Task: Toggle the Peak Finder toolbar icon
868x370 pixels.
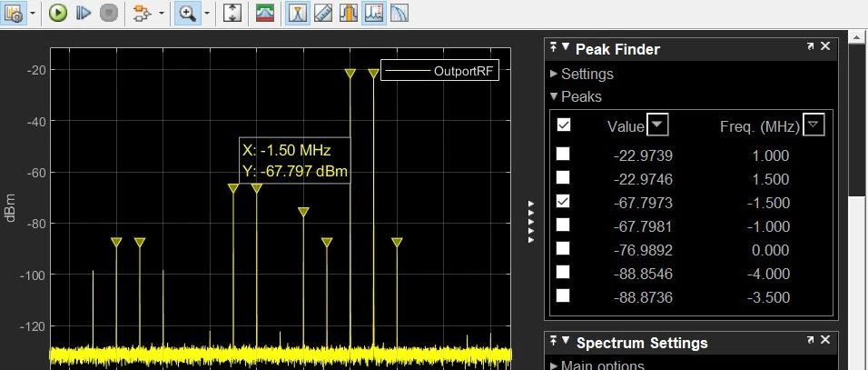Action: pyautogui.click(x=297, y=13)
